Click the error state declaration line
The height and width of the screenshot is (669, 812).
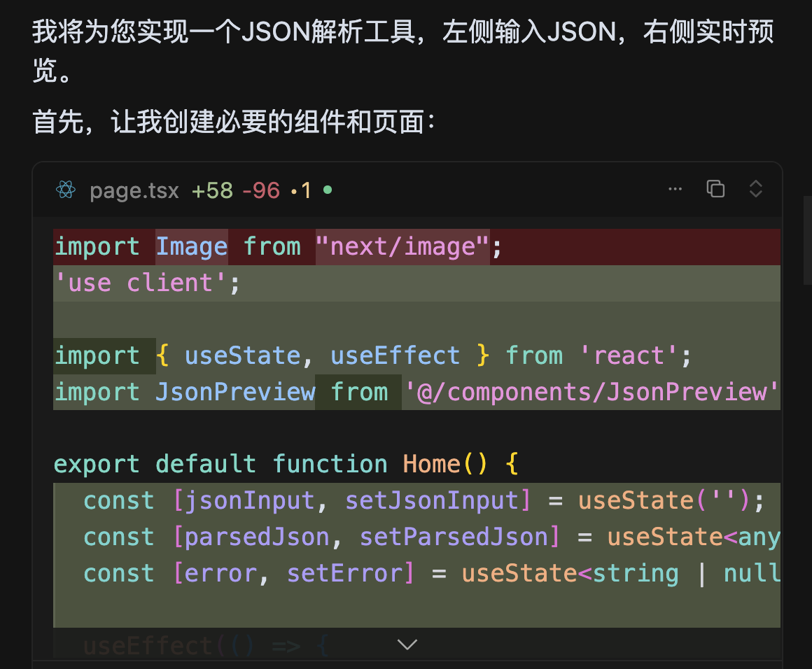pyautogui.click(x=430, y=574)
